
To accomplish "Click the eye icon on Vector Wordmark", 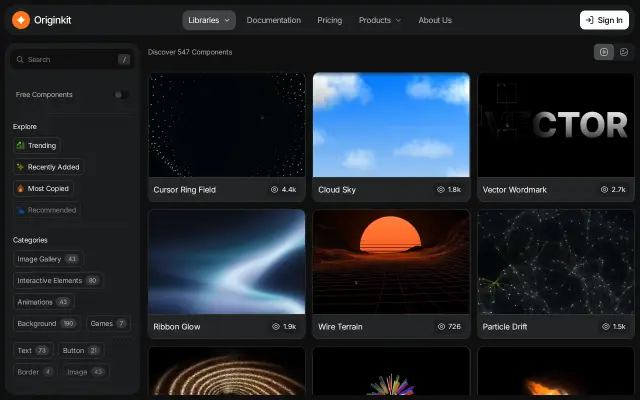I will (604, 190).
